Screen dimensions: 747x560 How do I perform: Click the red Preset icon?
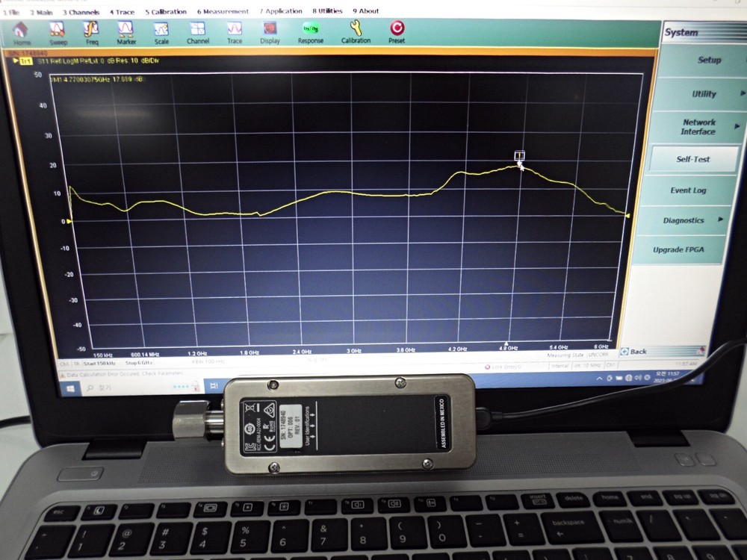397,32
